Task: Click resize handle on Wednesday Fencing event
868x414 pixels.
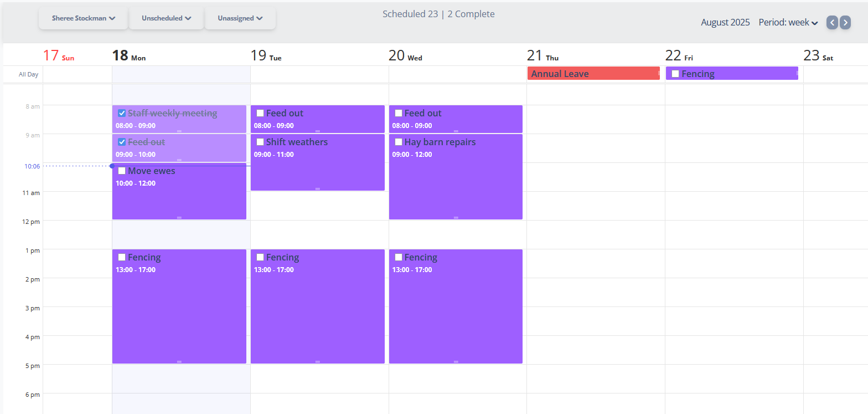Action: tap(456, 361)
